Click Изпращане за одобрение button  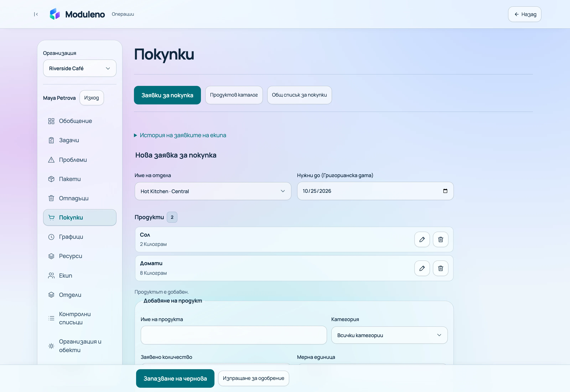[x=253, y=378]
